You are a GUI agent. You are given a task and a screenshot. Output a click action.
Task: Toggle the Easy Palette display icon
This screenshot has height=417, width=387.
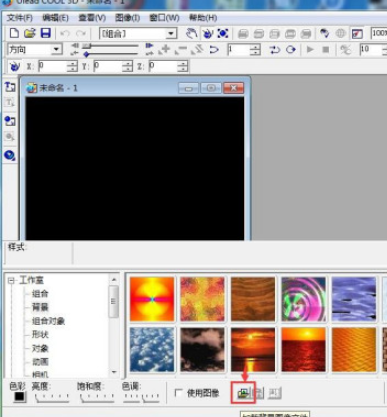tap(357, 33)
